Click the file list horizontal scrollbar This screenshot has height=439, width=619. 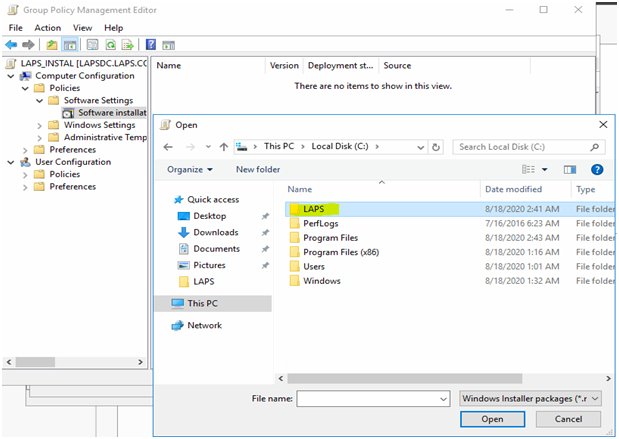405,379
